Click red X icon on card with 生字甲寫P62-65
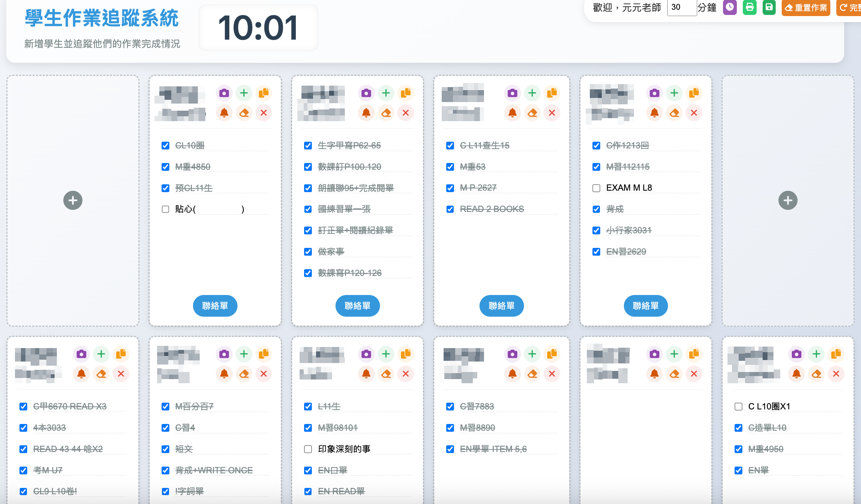 point(406,113)
